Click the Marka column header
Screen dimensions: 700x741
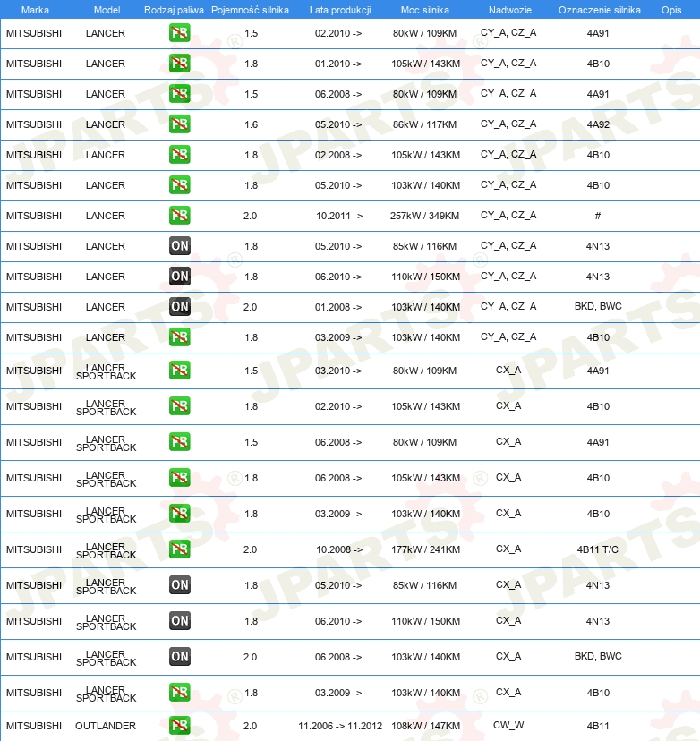[35, 10]
